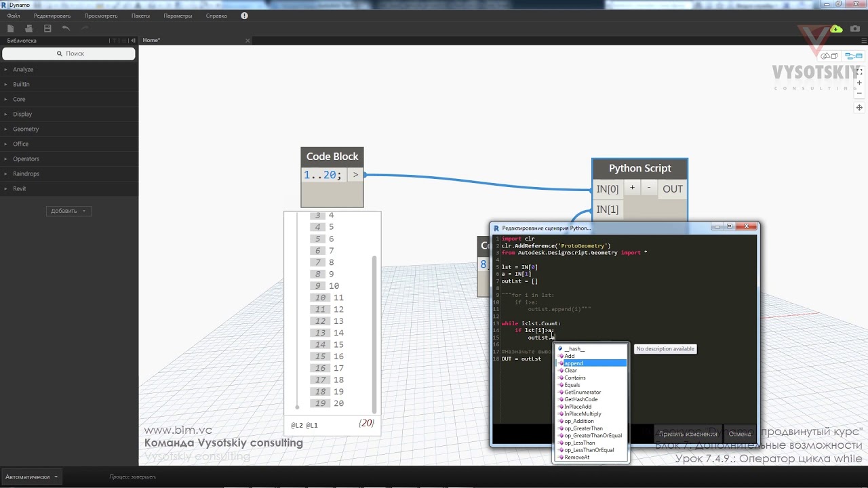
Task: Click the Save diskette icon
Action: point(47,28)
